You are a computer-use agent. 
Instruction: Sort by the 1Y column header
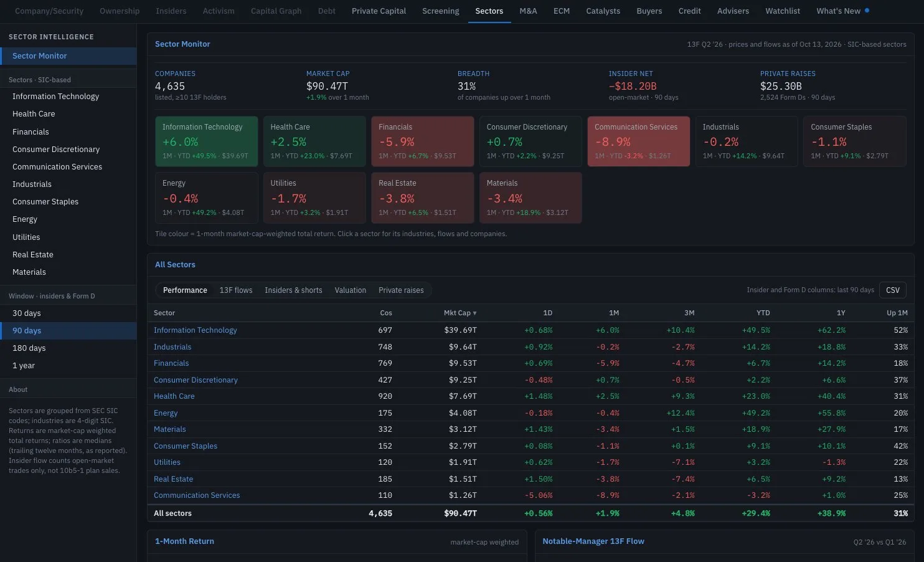click(841, 313)
